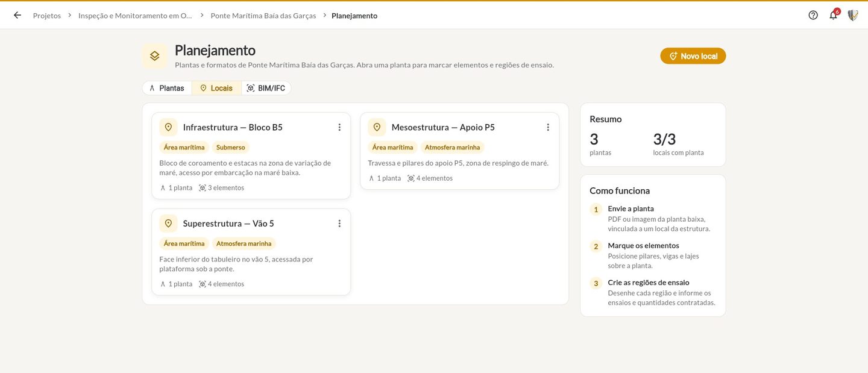Click Atmosfera marinha tag on Vão 5 card
868x373 pixels.
click(244, 243)
